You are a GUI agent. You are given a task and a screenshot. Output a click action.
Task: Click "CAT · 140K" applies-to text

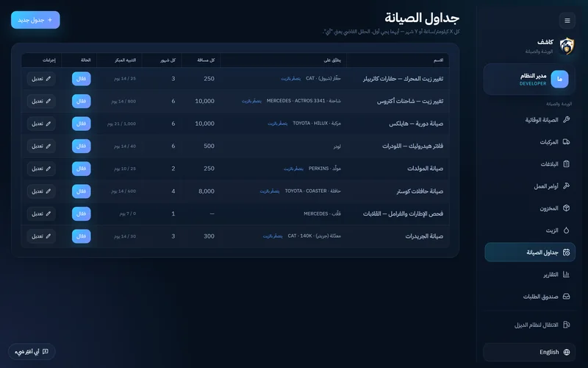click(300, 236)
